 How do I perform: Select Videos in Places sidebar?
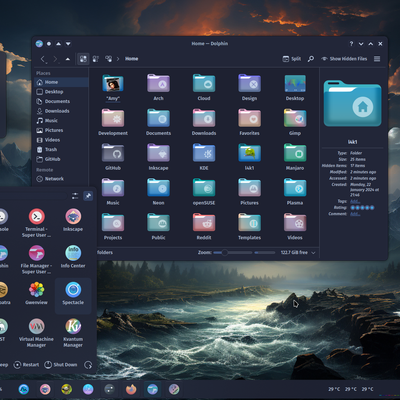(61, 140)
